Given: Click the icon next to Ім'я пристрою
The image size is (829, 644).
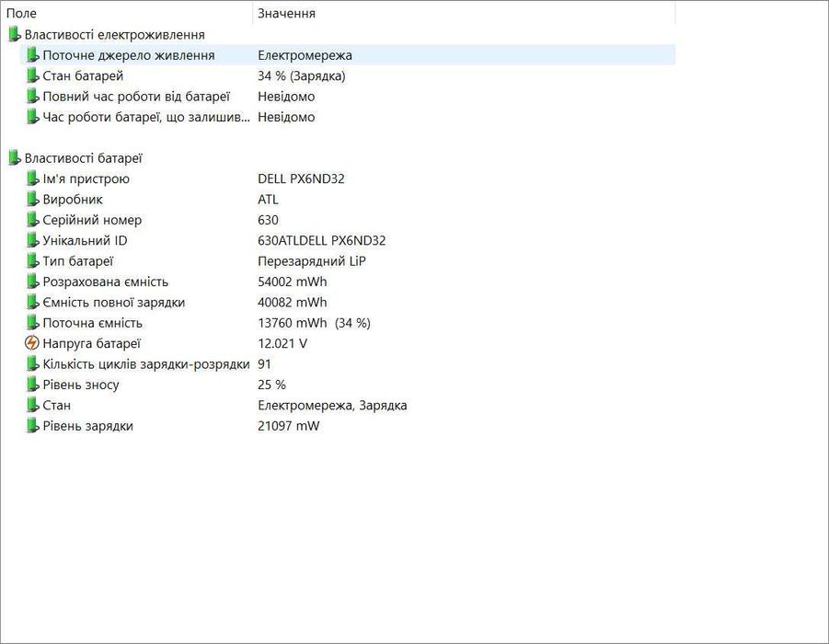Looking at the screenshot, I should pos(33,178).
